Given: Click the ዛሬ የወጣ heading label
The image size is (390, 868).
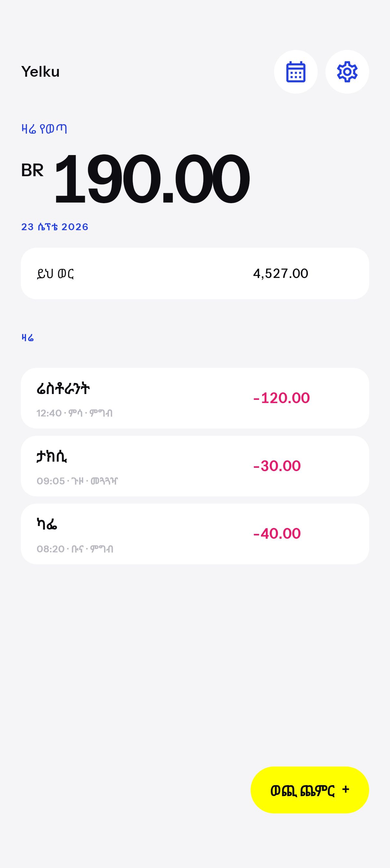Looking at the screenshot, I should 44,129.
